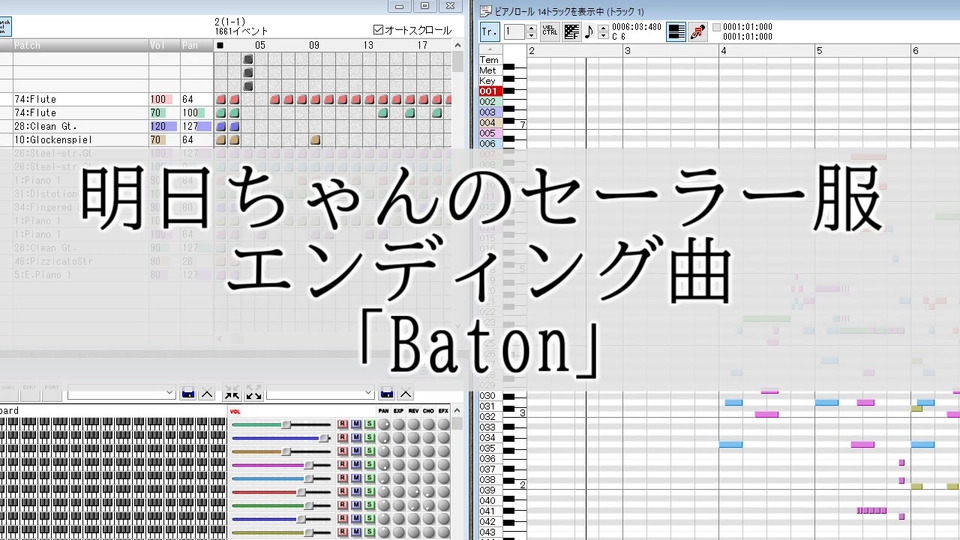Click caret icon next to second save icon
960x540 pixels.
tap(405, 393)
